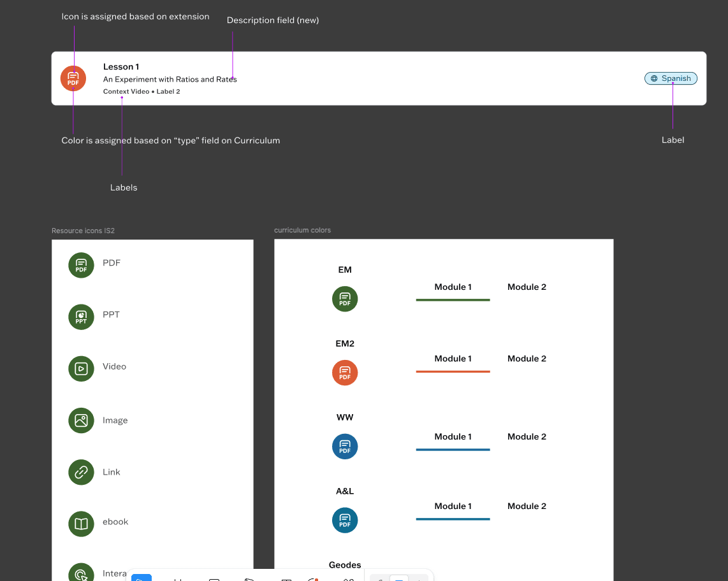Click the orange PDF icon on Lesson 1 card

point(73,78)
